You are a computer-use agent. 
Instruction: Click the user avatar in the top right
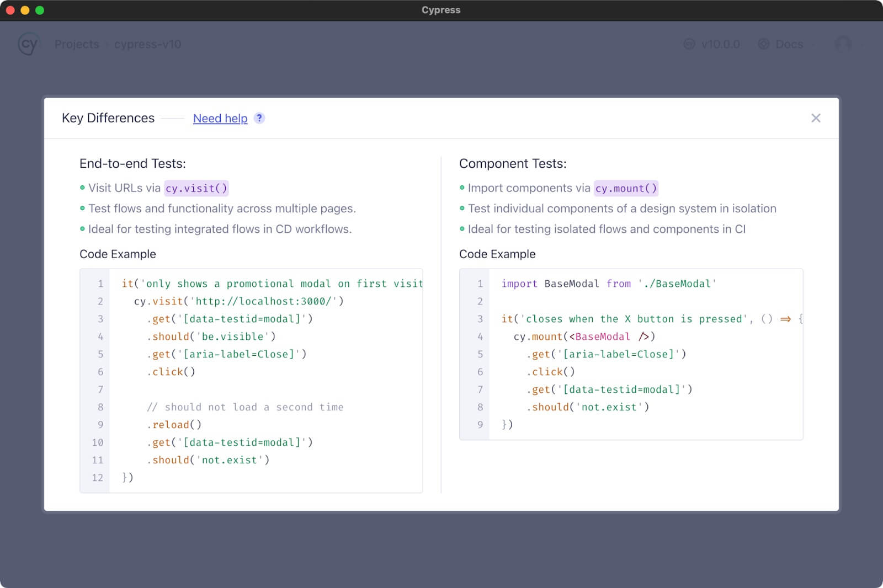(x=843, y=44)
